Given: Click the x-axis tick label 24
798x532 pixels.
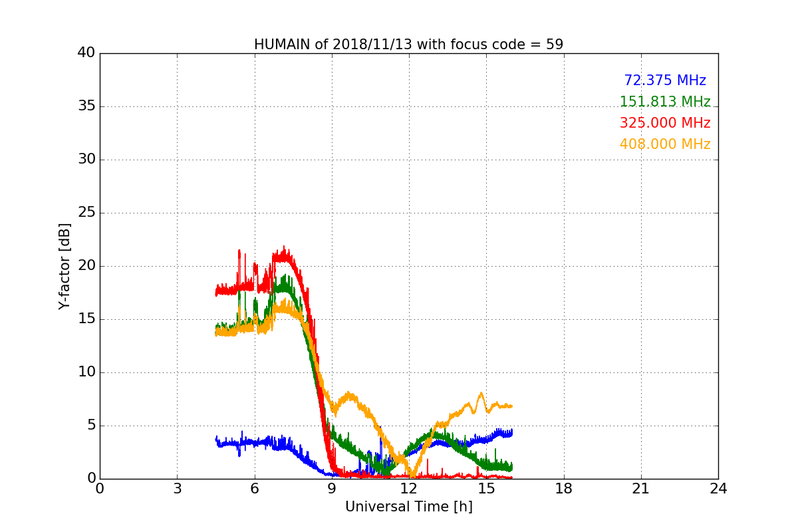Looking at the screenshot, I should point(718,489).
